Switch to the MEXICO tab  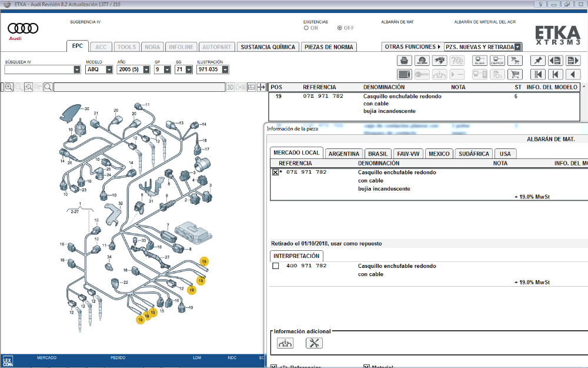coord(439,154)
